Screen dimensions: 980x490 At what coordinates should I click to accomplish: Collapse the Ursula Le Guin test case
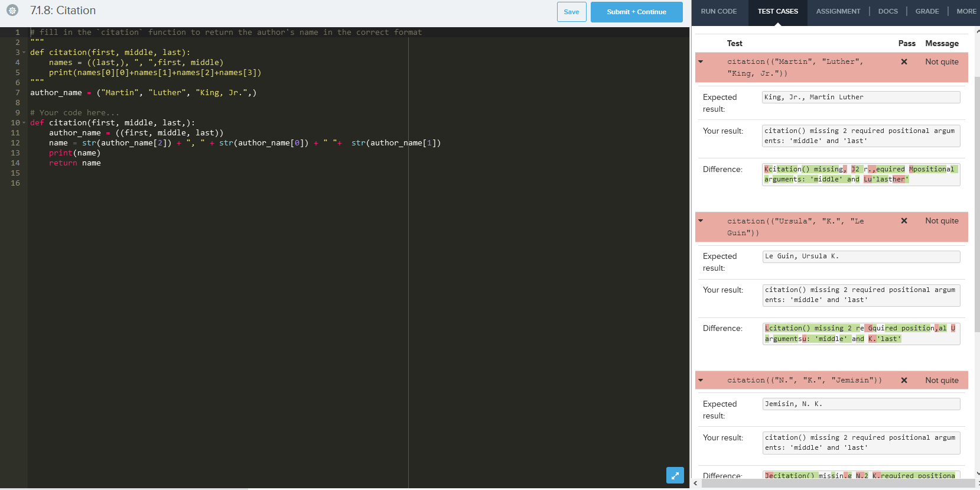(701, 220)
